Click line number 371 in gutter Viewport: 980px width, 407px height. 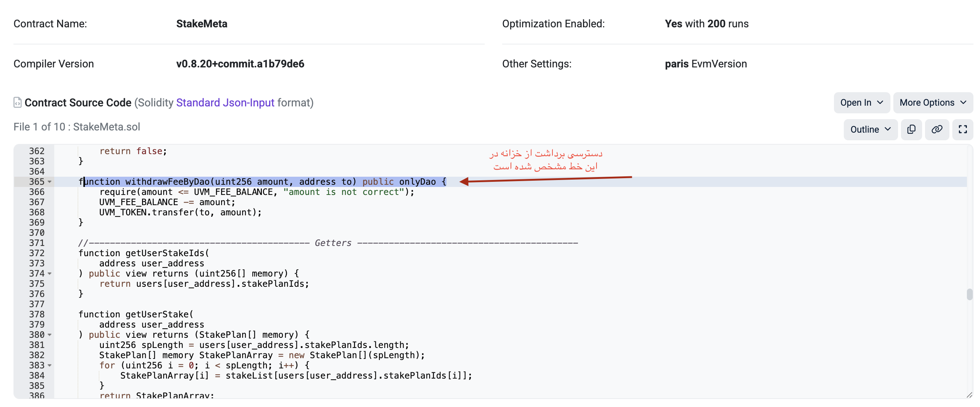click(x=36, y=243)
